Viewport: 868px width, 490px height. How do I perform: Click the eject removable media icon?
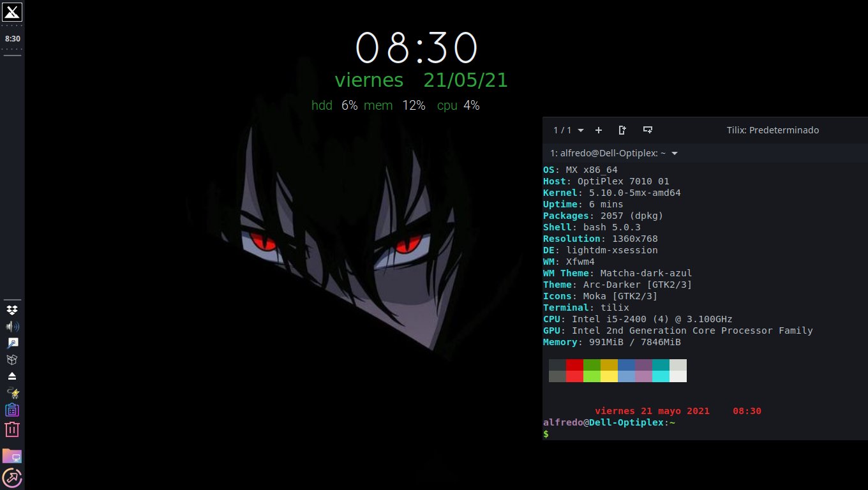(12, 376)
